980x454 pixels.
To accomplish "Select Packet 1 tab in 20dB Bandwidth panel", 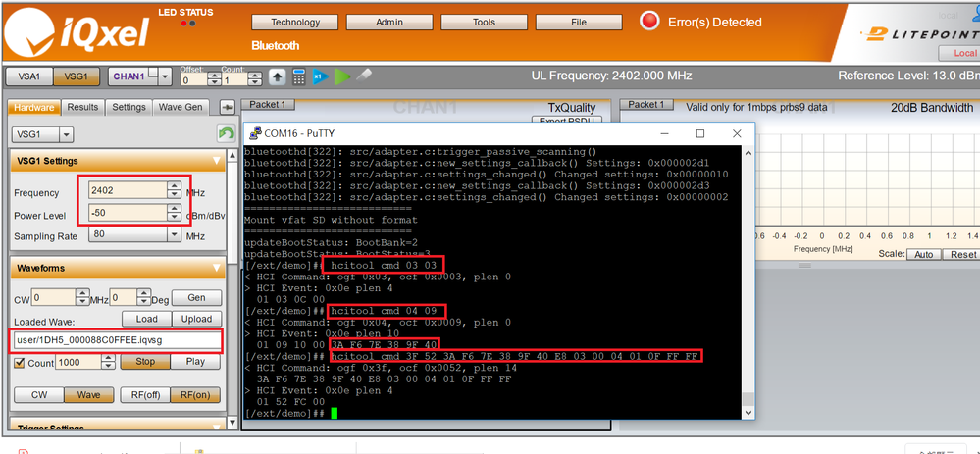I will [646, 104].
